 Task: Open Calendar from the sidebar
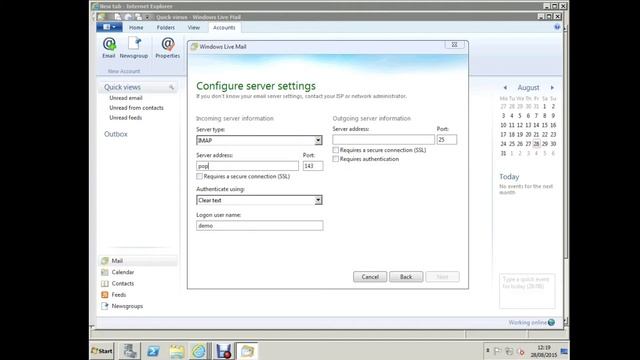pos(122,272)
